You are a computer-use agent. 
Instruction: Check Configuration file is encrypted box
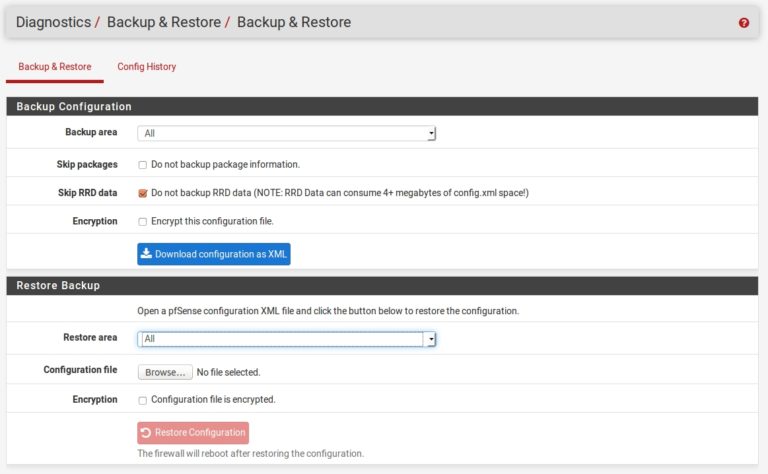[143, 401]
